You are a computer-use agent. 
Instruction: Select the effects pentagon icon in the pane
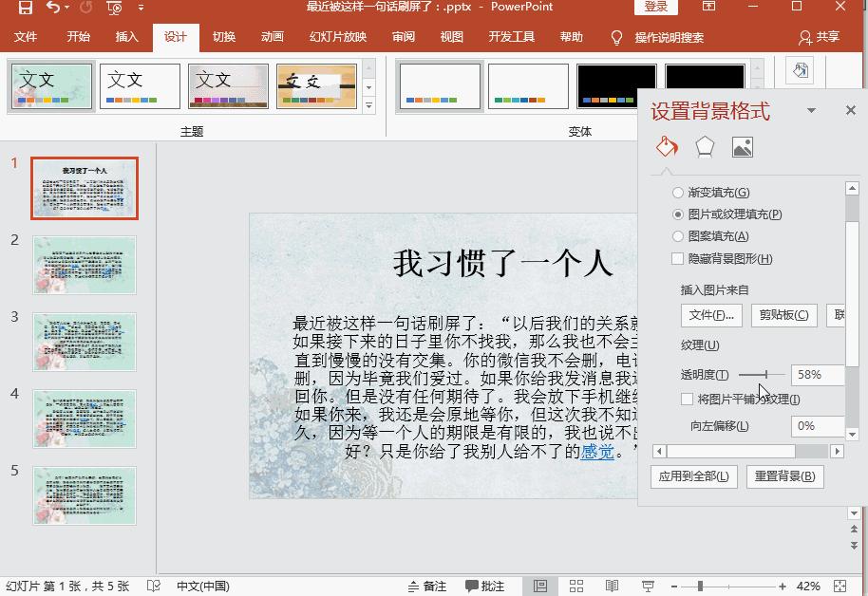click(x=703, y=148)
